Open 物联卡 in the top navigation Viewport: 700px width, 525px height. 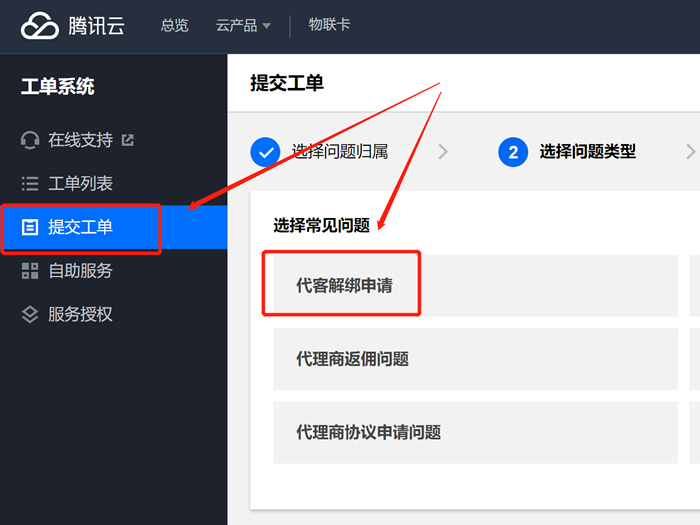329,25
